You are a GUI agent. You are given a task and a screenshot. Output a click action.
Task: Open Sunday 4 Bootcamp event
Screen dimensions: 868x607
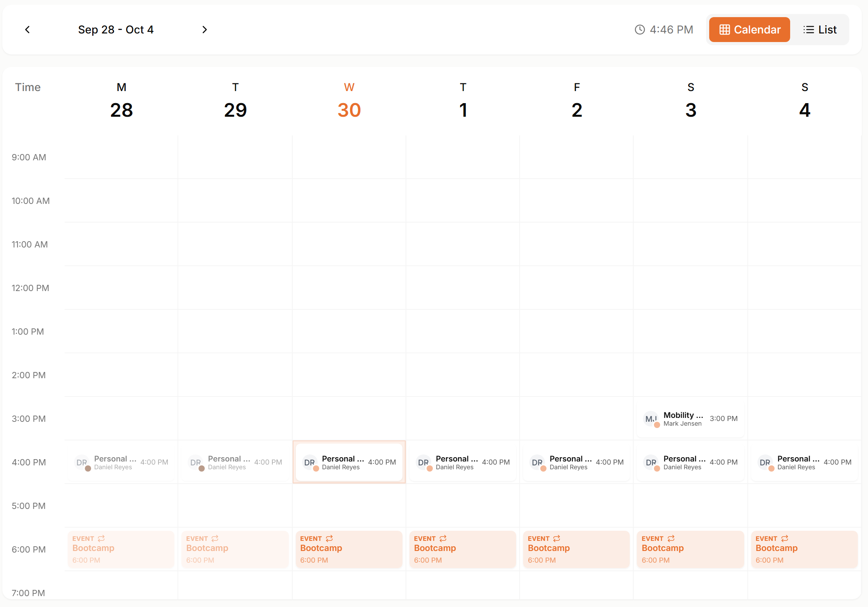click(805, 549)
